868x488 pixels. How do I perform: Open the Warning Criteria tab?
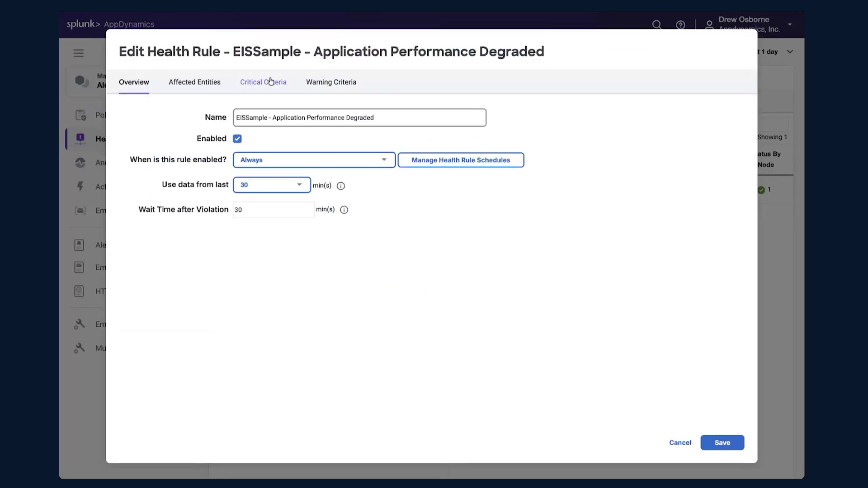pyautogui.click(x=331, y=82)
